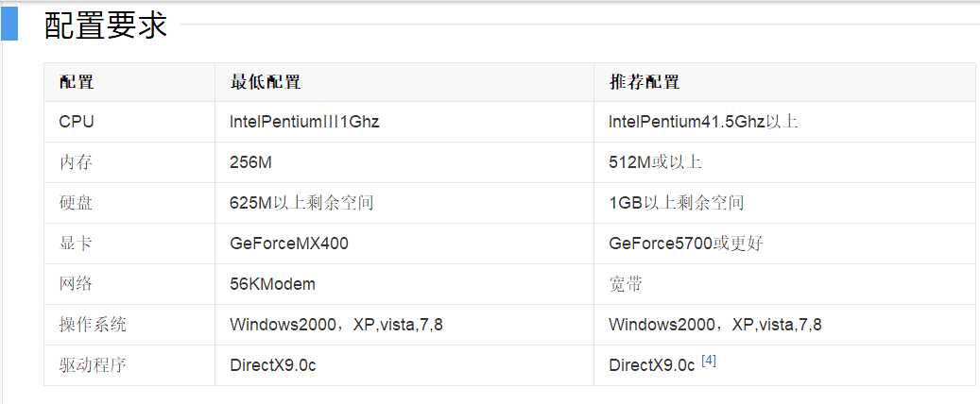Click the blue section marker beside 配置要求
980x404 pixels.
pyautogui.click(x=9, y=24)
